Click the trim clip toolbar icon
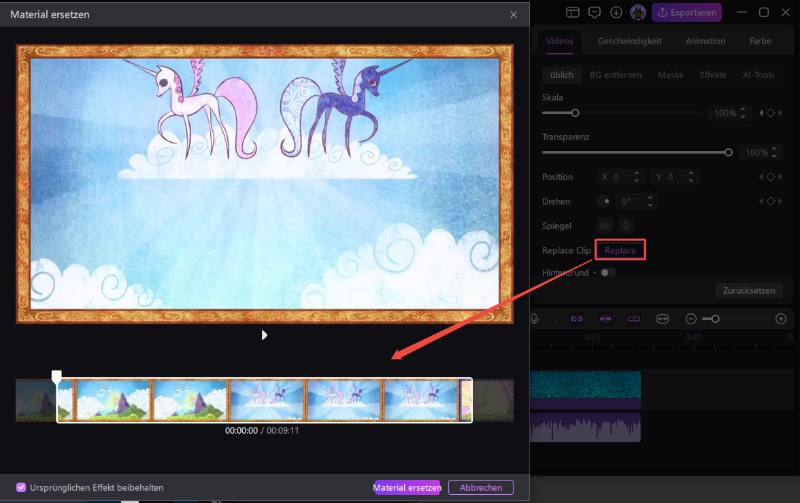The image size is (800, 503). [634, 319]
